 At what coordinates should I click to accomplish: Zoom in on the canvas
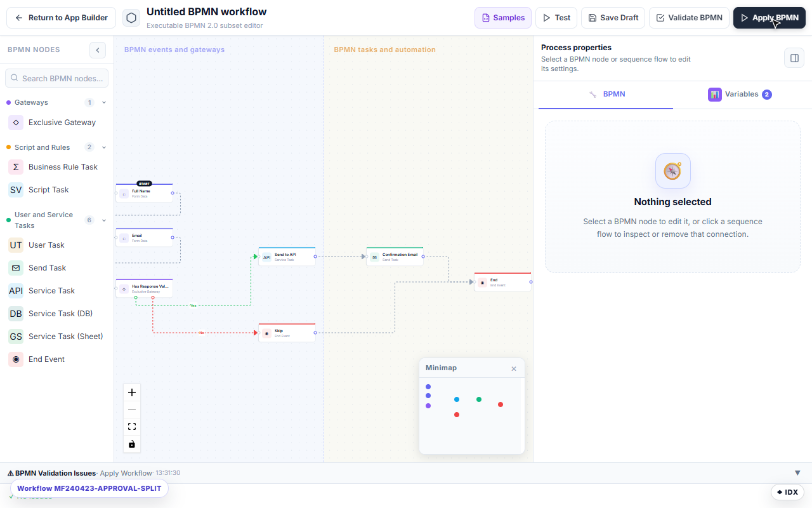point(132,392)
